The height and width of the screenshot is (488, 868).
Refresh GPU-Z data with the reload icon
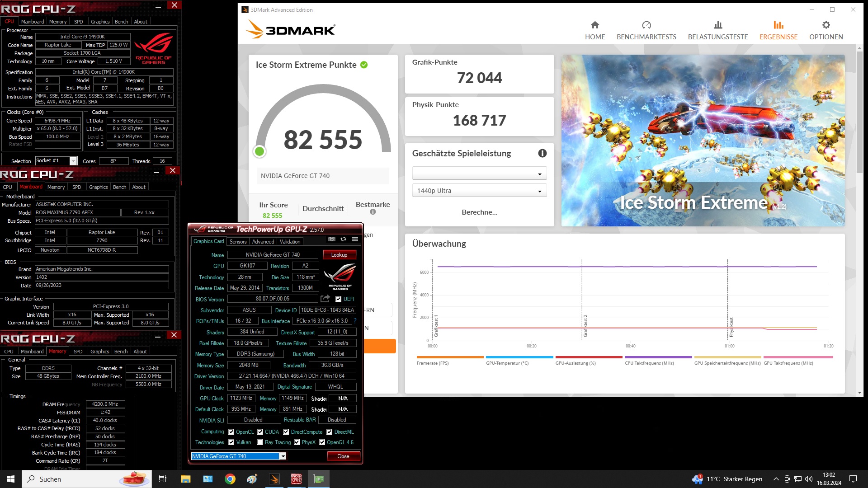344,239
